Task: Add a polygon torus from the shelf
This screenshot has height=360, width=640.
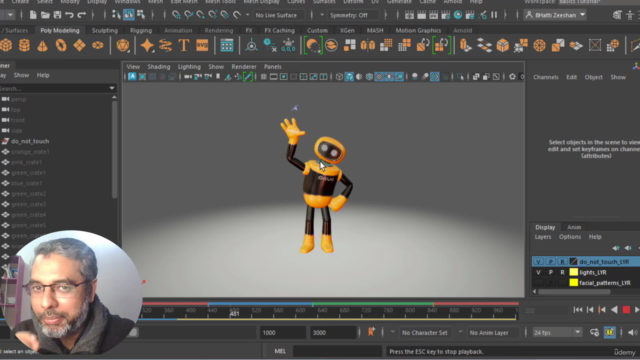Action: point(61,45)
